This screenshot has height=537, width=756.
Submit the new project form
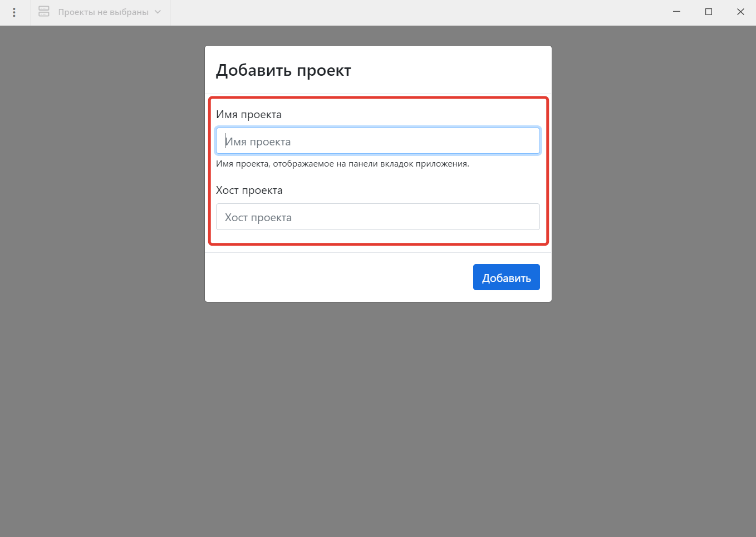(x=506, y=277)
